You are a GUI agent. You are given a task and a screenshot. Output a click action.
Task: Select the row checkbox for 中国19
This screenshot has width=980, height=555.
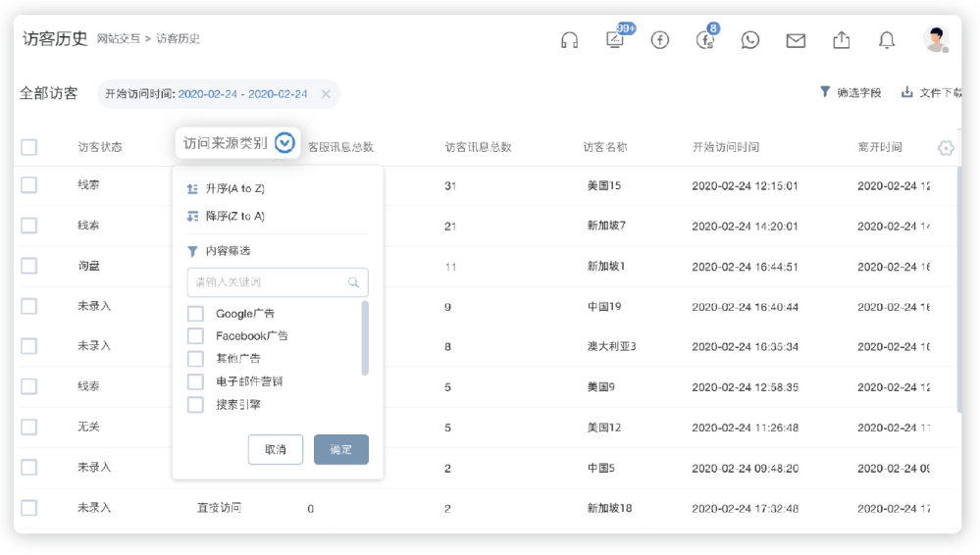point(28,306)
